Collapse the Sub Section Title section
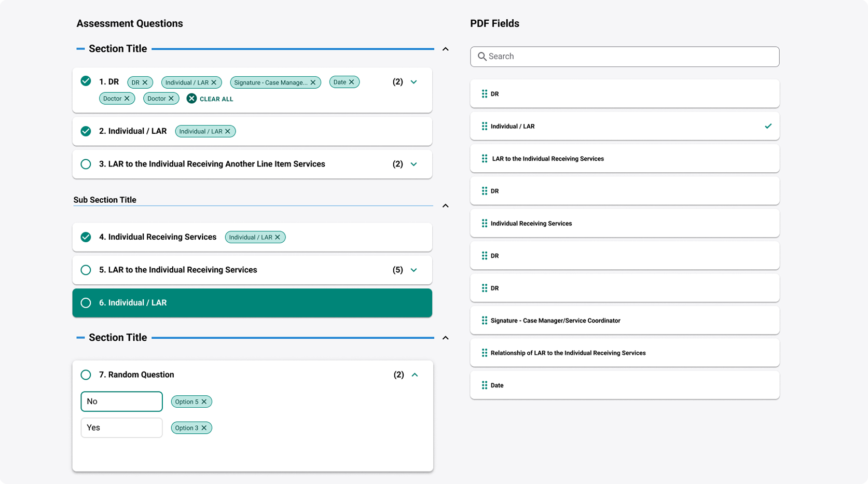Screen dimensions: 868x484 point(445,206)
